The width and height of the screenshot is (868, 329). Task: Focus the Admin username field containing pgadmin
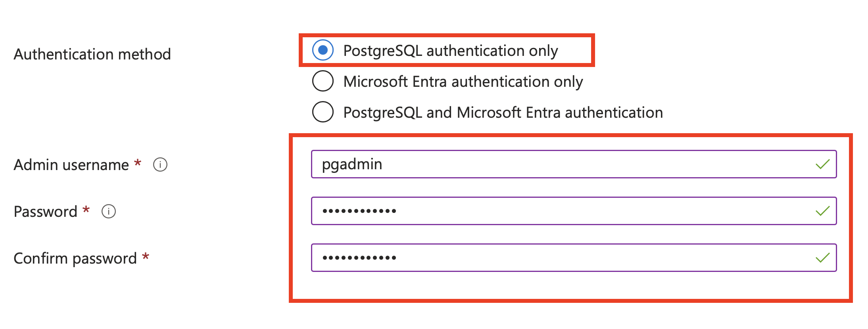click(555, 164)
